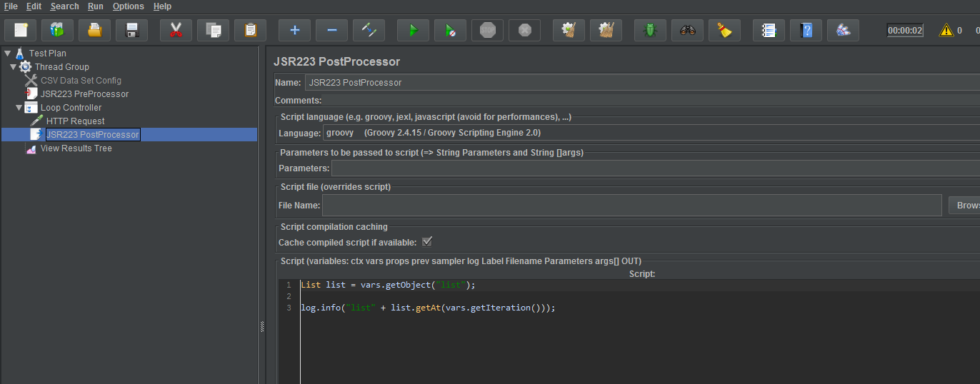Expand all tree nodes with plus
The width and height of the screenshot is (980, 384).
tap(294, 30)
